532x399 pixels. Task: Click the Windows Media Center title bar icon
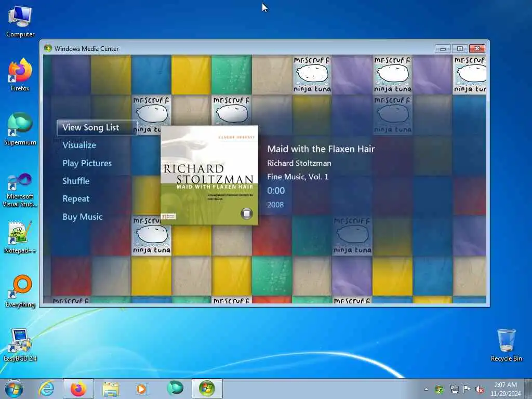tap(48, 48)
